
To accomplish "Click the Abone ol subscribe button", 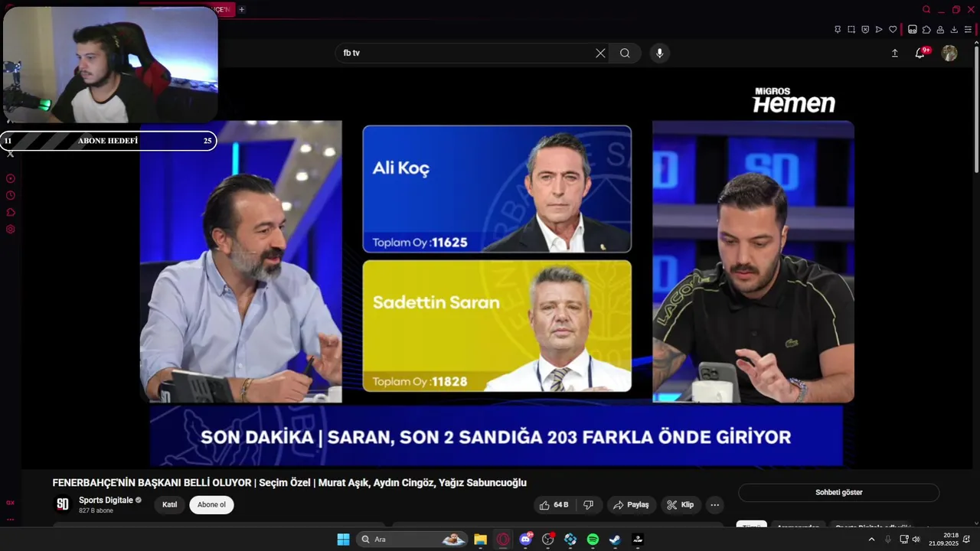I will [212, 505].
